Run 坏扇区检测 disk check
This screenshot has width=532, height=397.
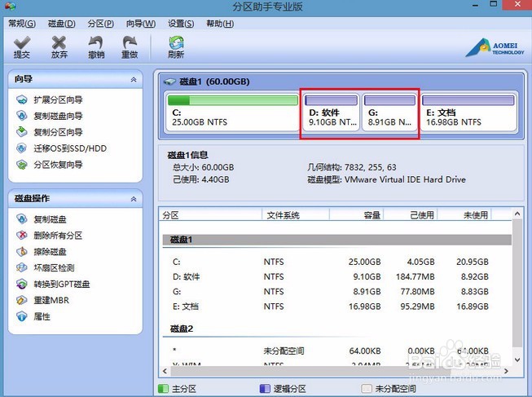pyautogui.click(x=54, y=268)
